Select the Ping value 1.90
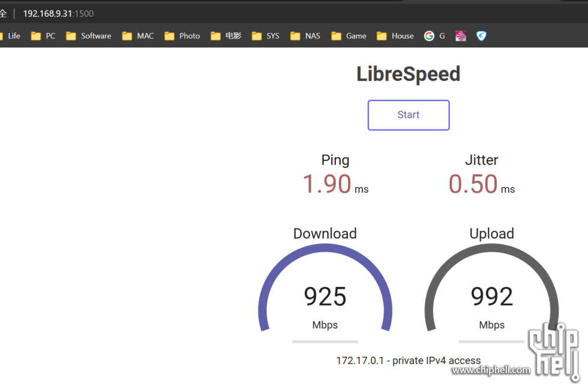The width and height of the screenshot is (588, 391). tap(326, 184)
